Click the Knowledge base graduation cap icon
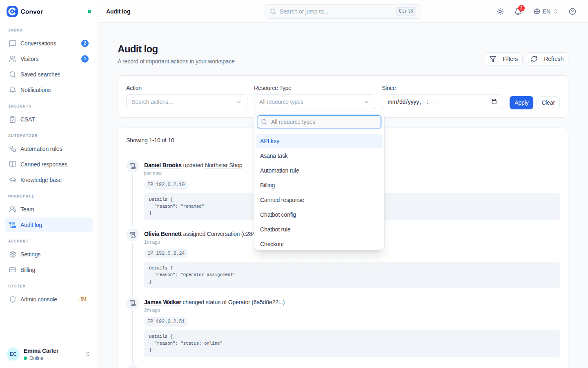Viewport: 588px width, 368px height. 13,180
